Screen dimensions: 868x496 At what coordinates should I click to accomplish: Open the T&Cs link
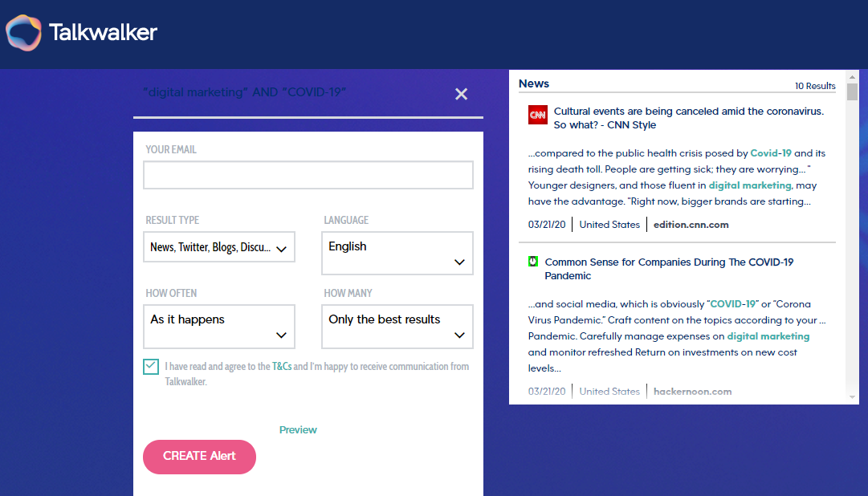pos(282,367)
